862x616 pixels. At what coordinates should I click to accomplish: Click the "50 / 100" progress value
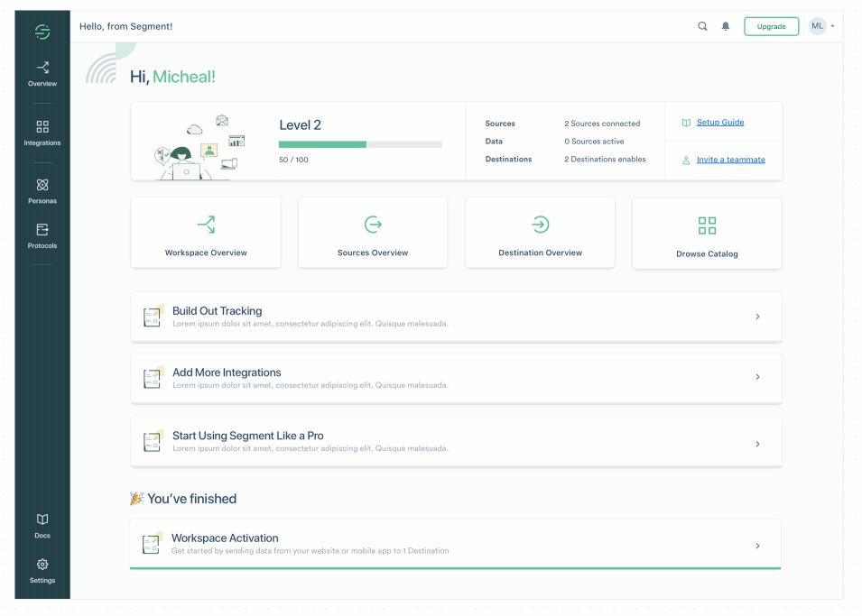click(293, 160)
